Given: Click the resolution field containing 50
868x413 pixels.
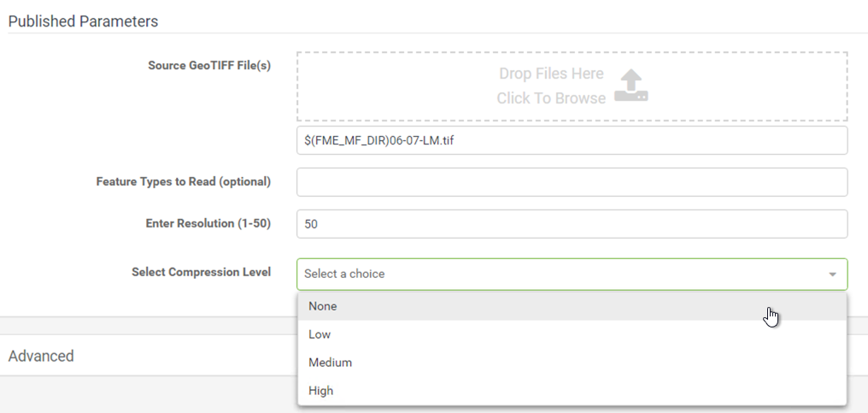Looking at the screenshot, I should [572, 224].
